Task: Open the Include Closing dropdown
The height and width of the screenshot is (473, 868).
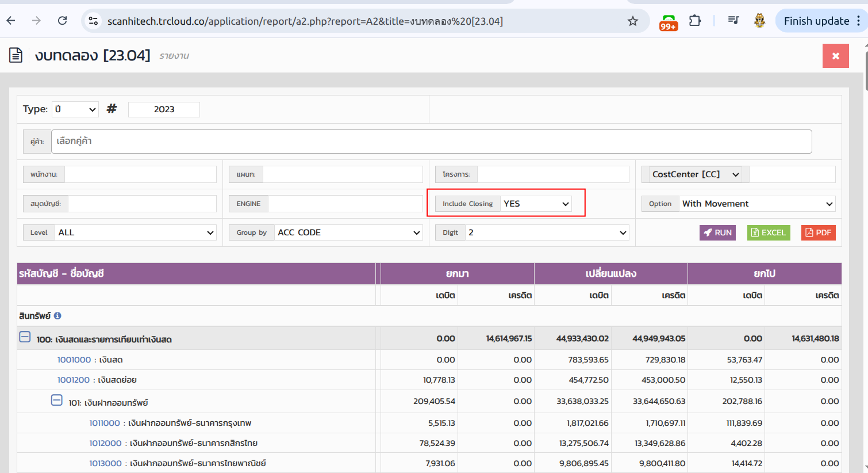Action: point(536,204)
